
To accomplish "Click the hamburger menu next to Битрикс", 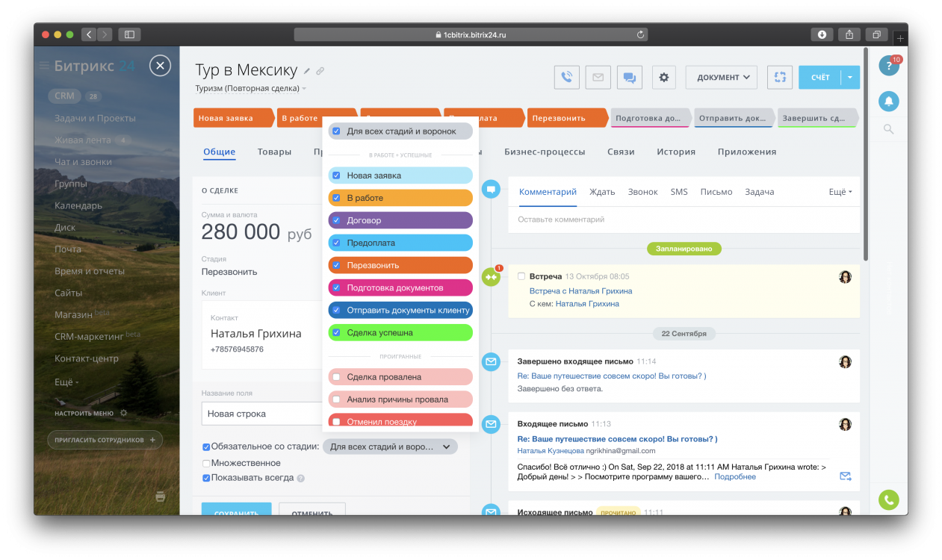I will point(44,66).
